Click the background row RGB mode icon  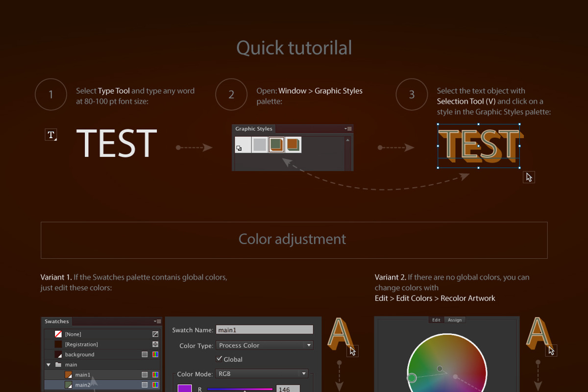click(x=155, y=354)
